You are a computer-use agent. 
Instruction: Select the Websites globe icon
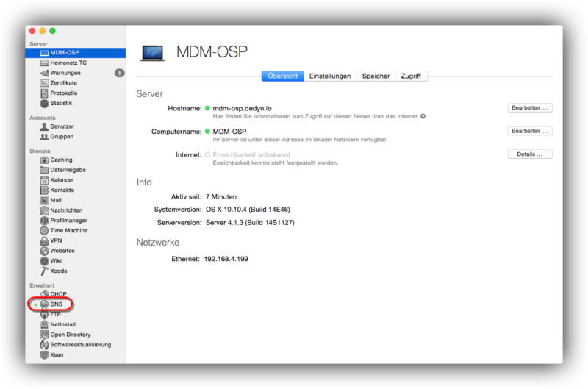pyautogui.click(x=44, y=251)
